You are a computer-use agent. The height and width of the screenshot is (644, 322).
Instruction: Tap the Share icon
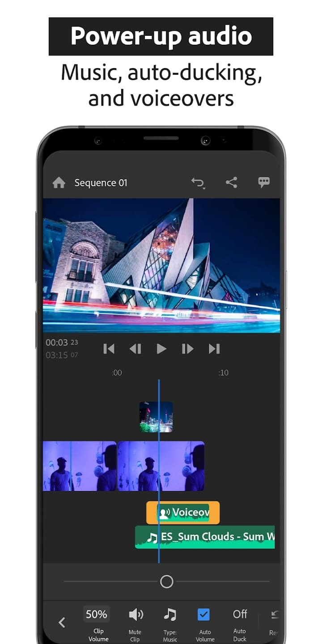[x=231, y=182]
